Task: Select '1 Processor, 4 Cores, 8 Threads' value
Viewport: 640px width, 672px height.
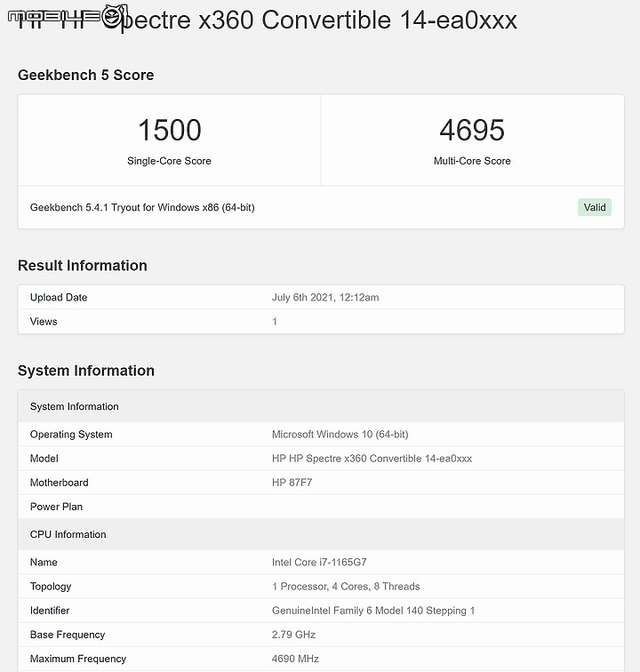Action: point(346,587)
